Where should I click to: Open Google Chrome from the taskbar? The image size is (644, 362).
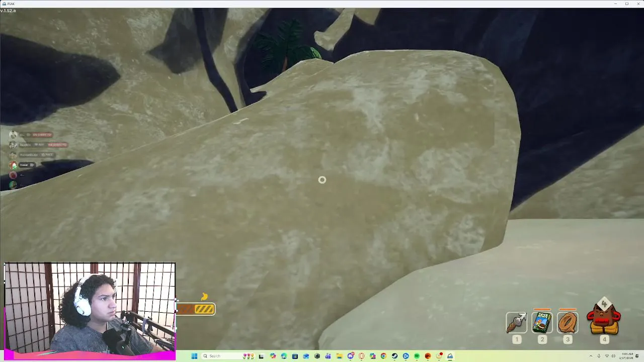coord(383,356)
